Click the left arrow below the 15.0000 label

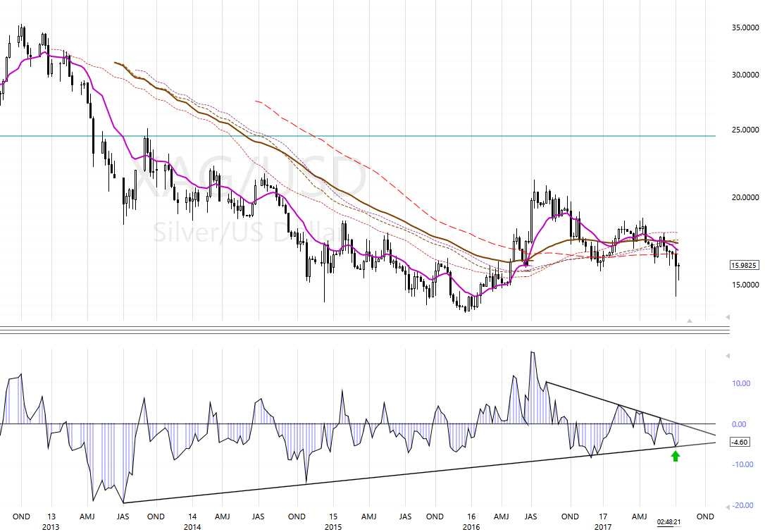727,318
